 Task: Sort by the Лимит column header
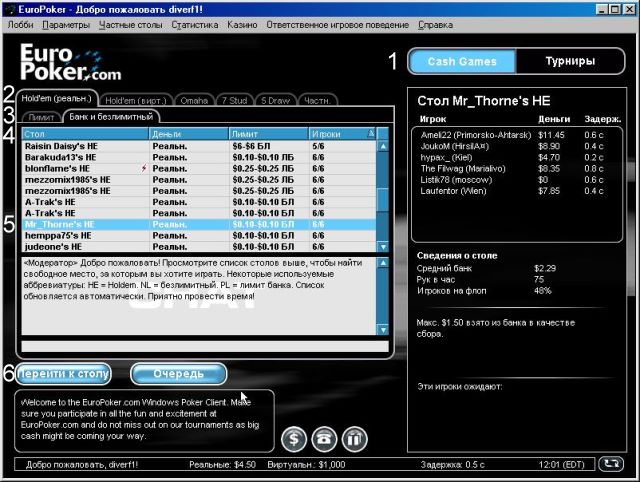(269, 133)
